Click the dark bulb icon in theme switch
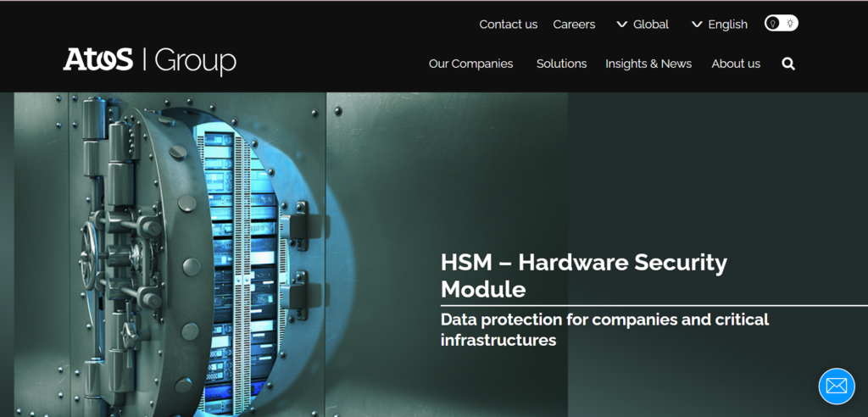The height and width of the screenshot is (417, 868). pos(772,24)
